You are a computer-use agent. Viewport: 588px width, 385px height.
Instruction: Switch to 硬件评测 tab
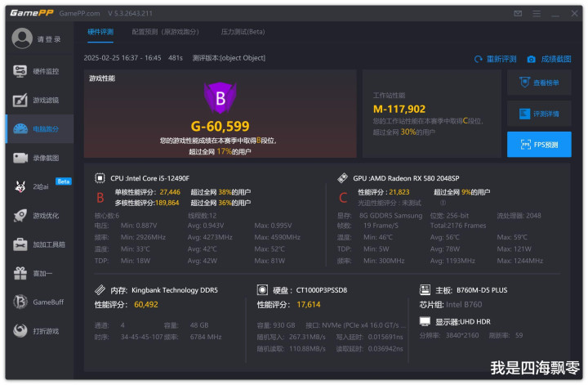[x=100, y=32]
